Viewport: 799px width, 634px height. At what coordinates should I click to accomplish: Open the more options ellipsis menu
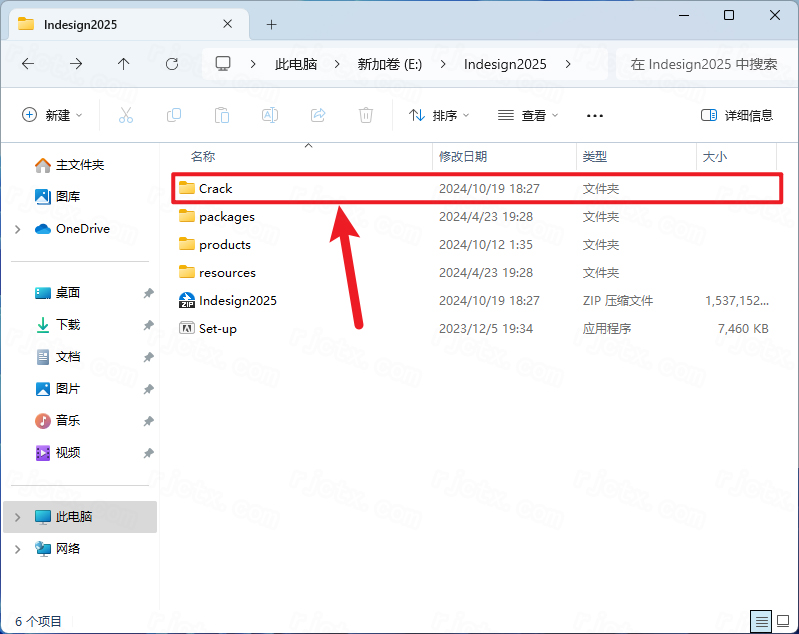pos(595,115)
